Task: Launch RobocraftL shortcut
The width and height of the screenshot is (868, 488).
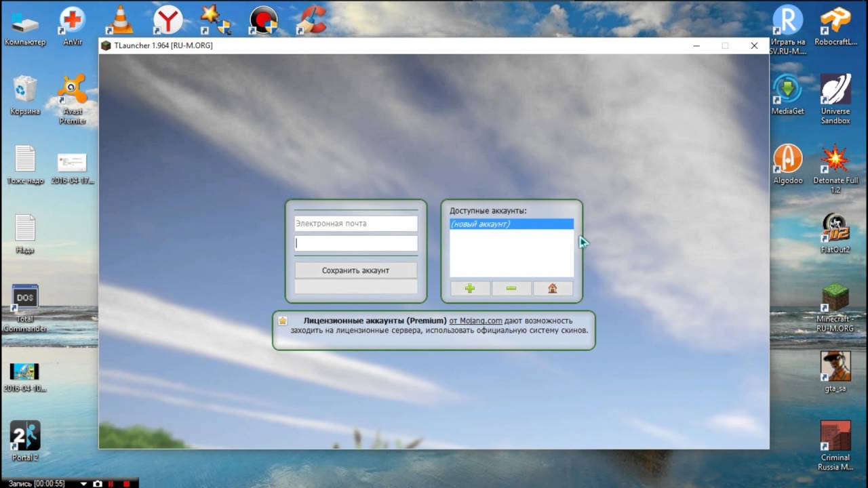Action: point(835,27)
